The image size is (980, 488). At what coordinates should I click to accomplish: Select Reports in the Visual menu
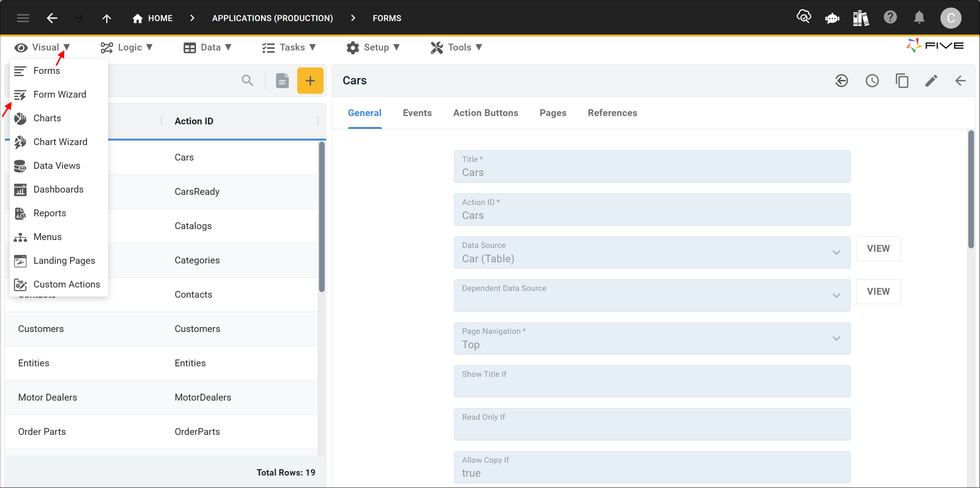pyautogui.click(x=59, y=213)
